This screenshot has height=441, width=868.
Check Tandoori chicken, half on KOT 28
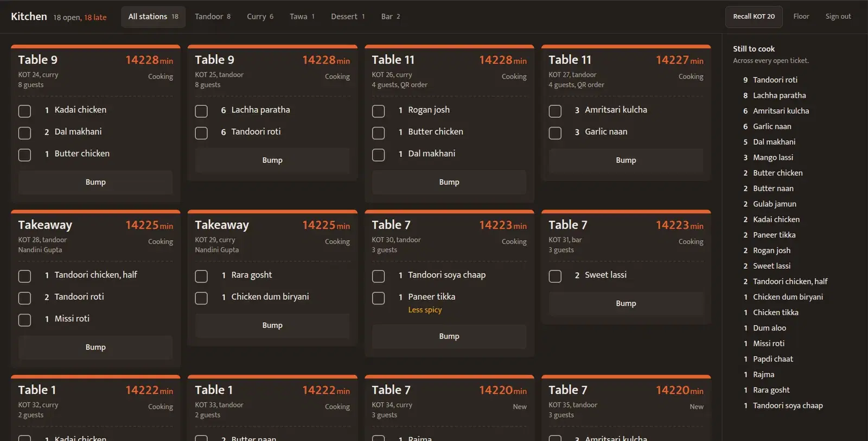click(24, 276)
